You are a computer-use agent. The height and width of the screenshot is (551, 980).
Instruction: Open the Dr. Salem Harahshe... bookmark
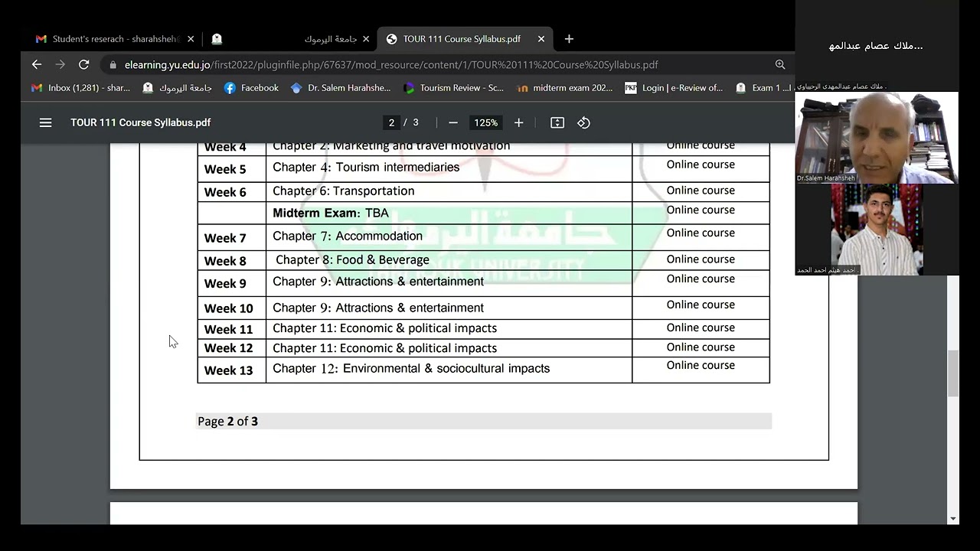point(340,88)
